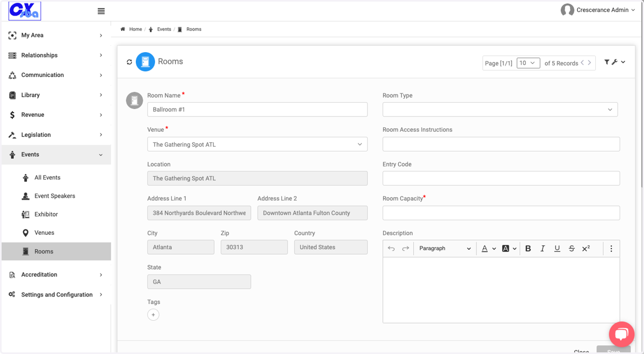The image size is (644, 354).
Task: Apply bold formatting in Description
Action: (x=528, y=248)
